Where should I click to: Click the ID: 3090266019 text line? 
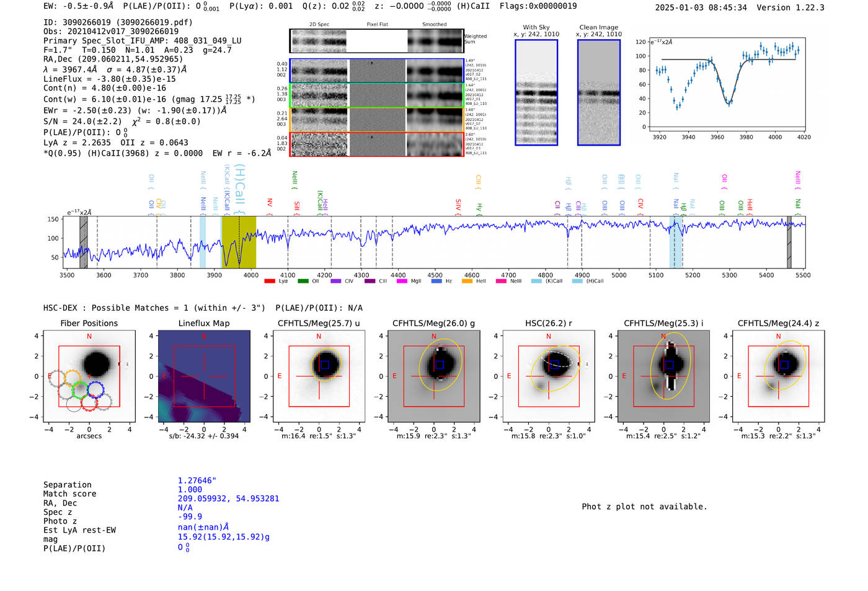(118, 22)
